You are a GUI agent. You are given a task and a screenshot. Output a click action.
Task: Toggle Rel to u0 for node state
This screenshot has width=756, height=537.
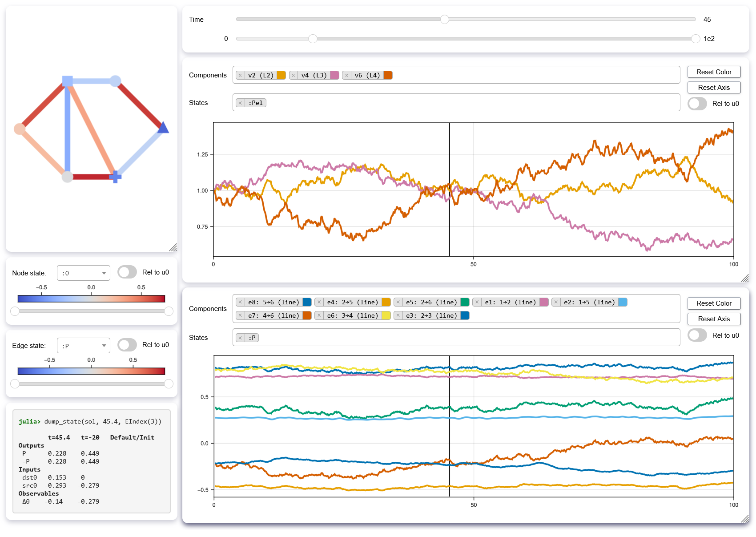tap(127, 272)
